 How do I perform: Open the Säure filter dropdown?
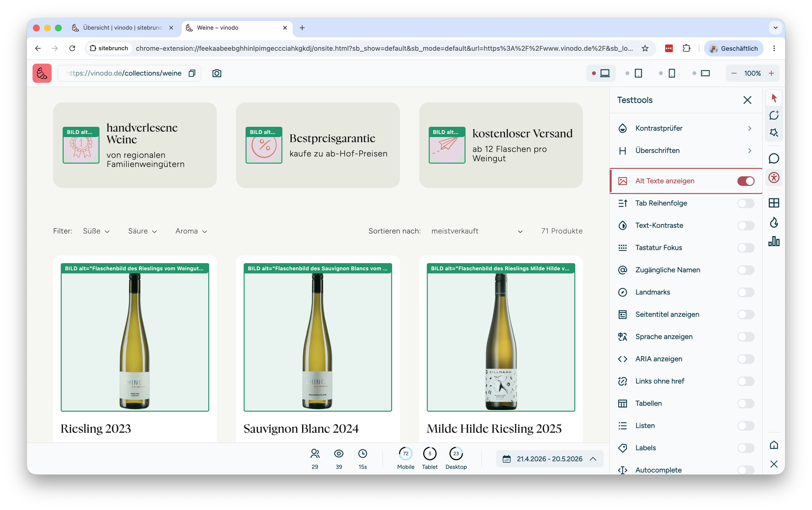point(142,231)
